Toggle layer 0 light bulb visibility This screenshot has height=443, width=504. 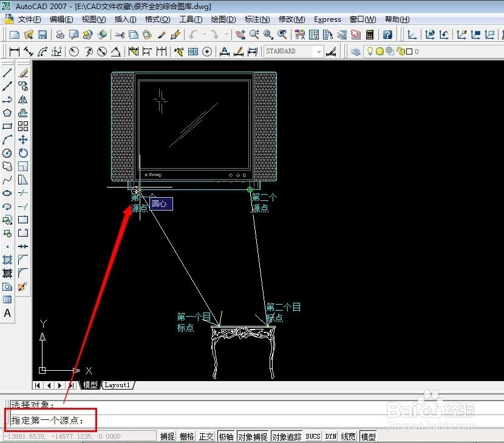[x=370, y=52]
